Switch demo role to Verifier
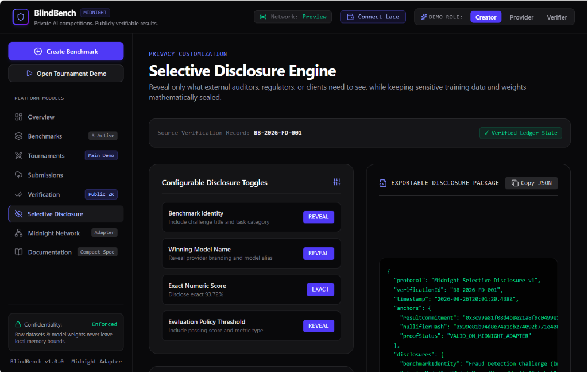The image size is (588, 372). pyautogui.click(x=556, y=17)
